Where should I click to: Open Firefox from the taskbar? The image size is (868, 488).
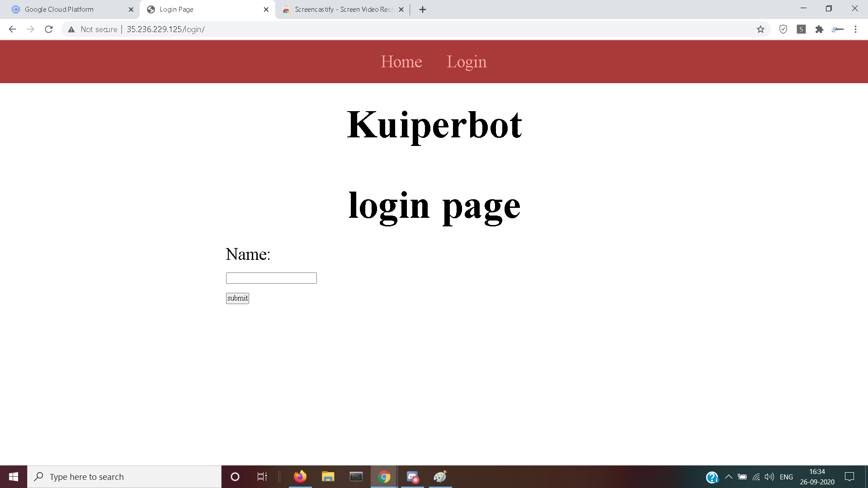point(300,477)
